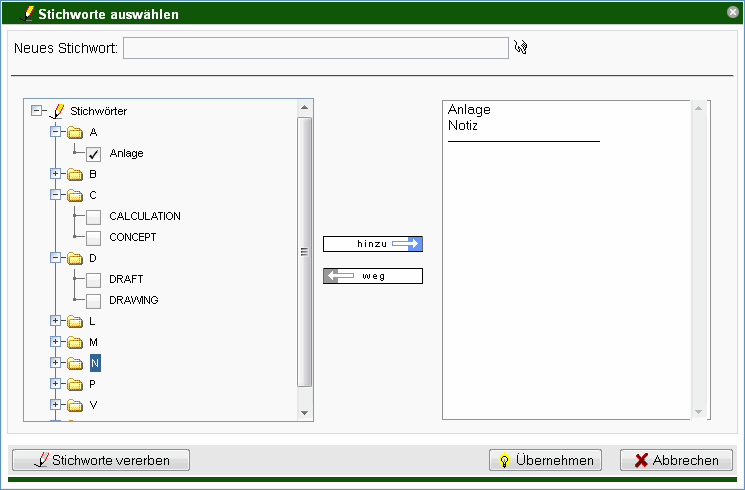This screenshot has height=490, width=745.
Task: Collapse folder A in the tree
Action: pos(56,132)
